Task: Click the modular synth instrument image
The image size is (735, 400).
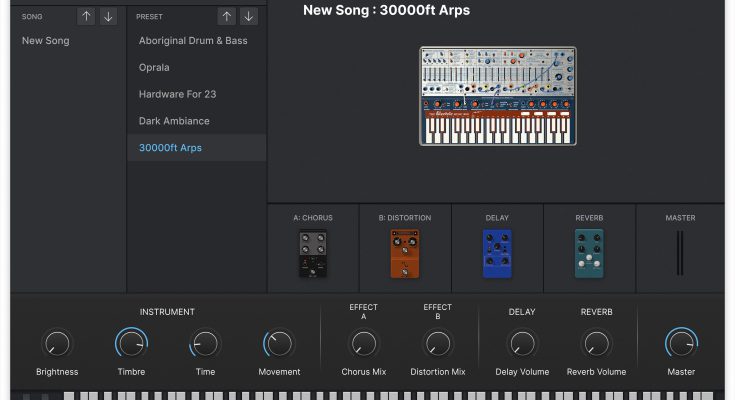Action: click(x=497, y=95)
